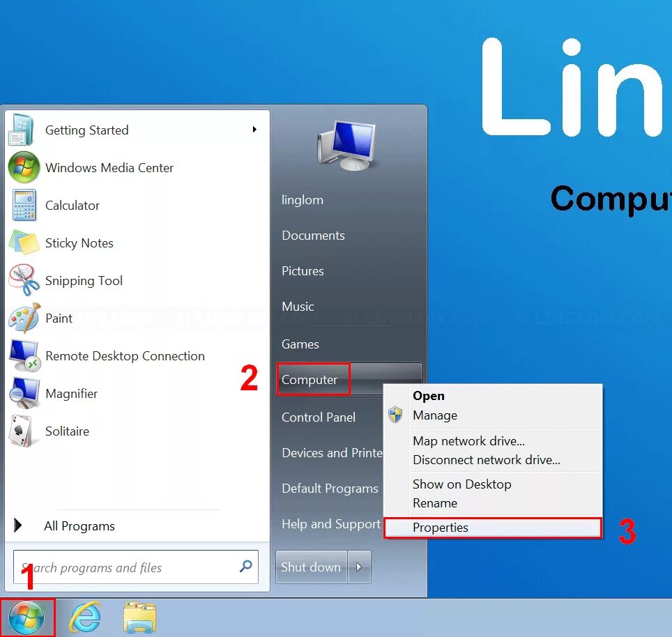Select Disconnect network drive... option
672x637 pixels.
[487, 460]
